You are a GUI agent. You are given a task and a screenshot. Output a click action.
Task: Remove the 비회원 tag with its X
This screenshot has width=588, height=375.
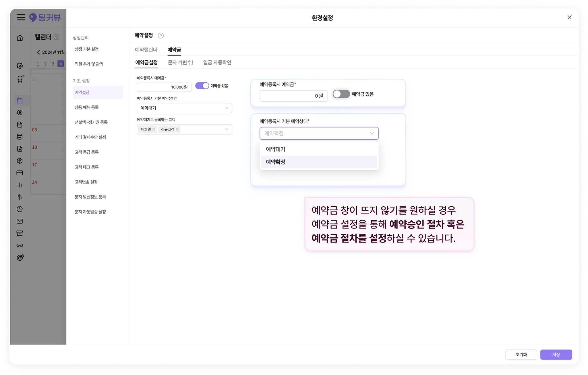[154, 130]
